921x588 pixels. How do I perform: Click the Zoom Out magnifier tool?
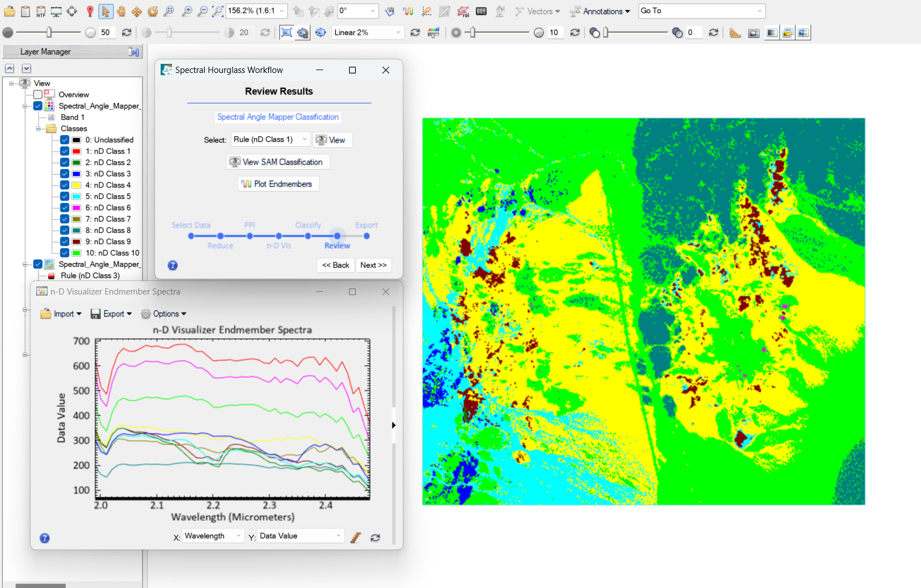pyautogui.click(x=202, y=11)
